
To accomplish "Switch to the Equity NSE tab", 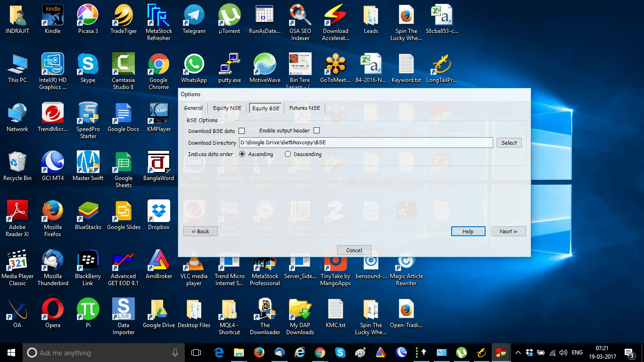I will tap(227, 108).
